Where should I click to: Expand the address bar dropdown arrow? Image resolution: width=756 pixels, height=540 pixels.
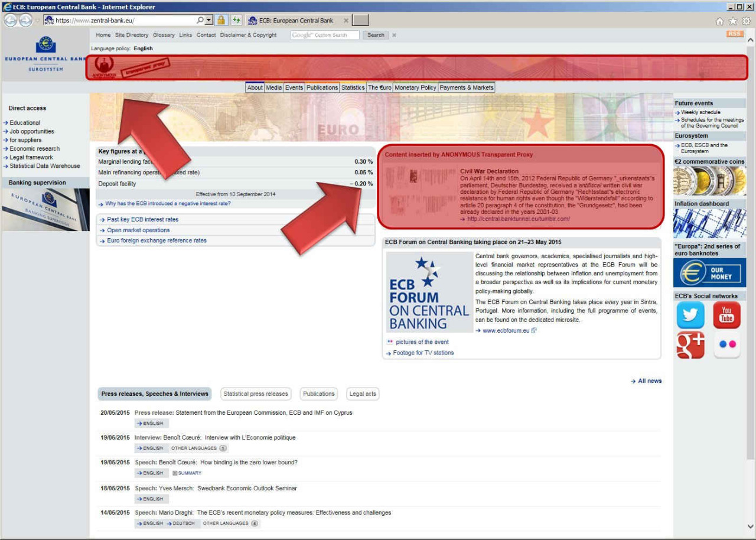coord(208,20)
